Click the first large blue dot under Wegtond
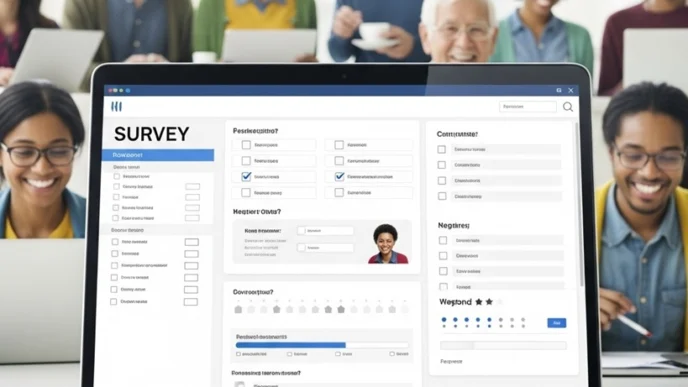This screenshot has width=688, height=387. click(444, 320)
